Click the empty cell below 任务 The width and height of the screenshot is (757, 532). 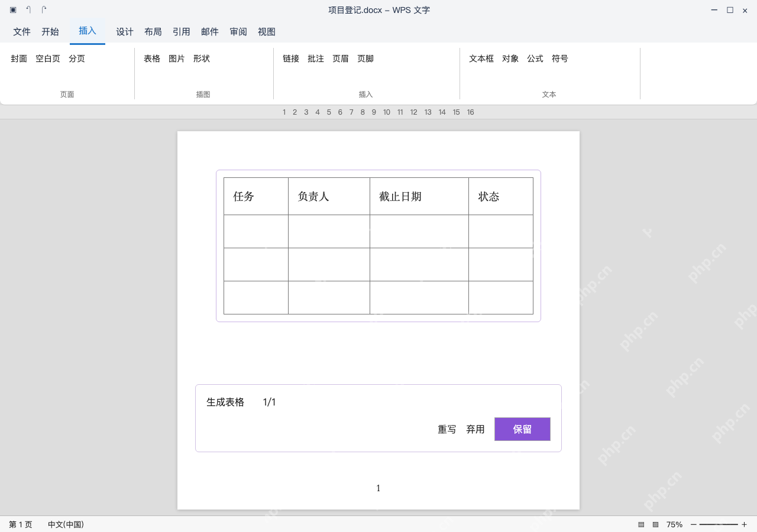(256, 231)
